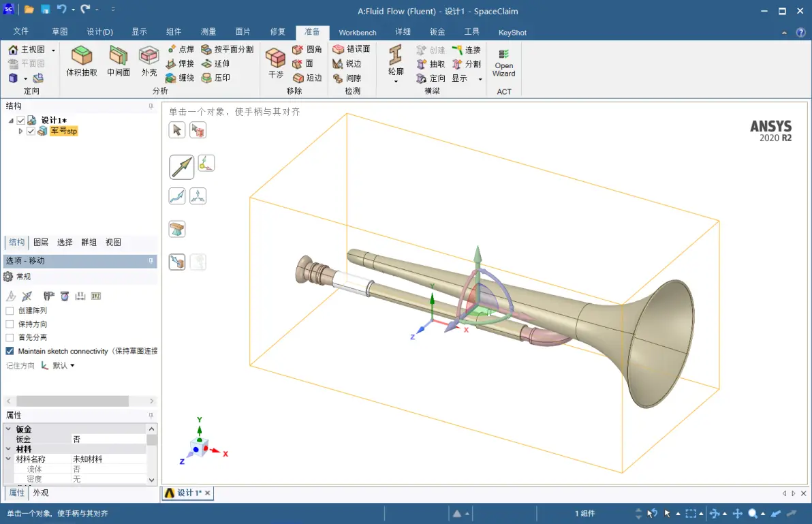Open the 干涉 interference tool
The width and height of the screenshot is (812, 524).
(x=275, y=63)
